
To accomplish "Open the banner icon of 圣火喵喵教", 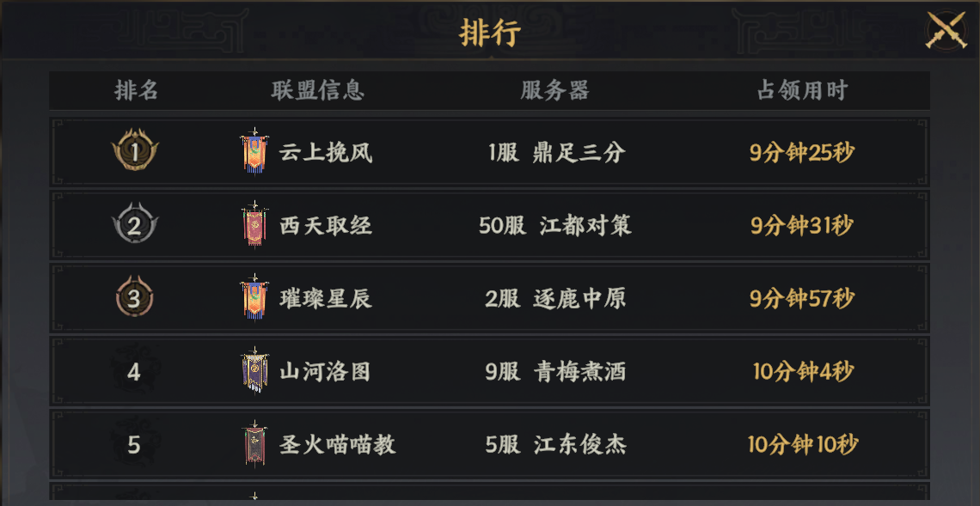I will coord(254,444).
